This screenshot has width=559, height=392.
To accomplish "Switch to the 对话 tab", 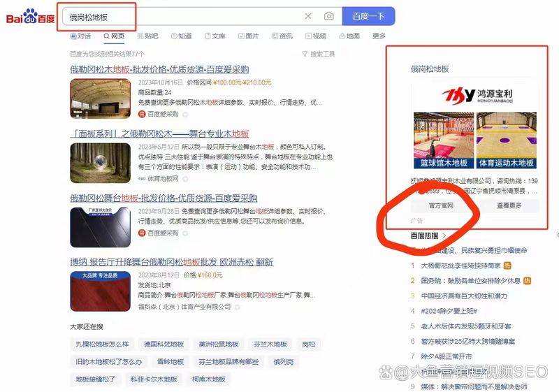I will (80, 36).
